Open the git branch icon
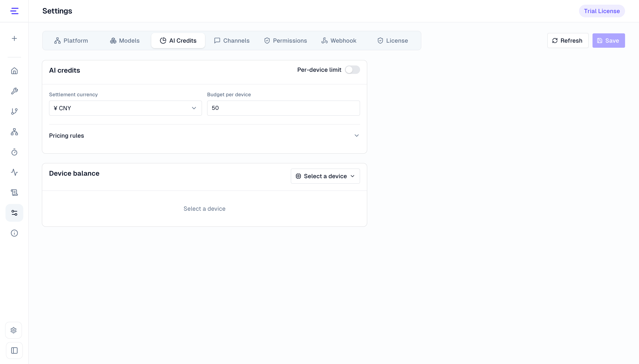Viewport: 639px width, 364px height. (x=14, y=111)
